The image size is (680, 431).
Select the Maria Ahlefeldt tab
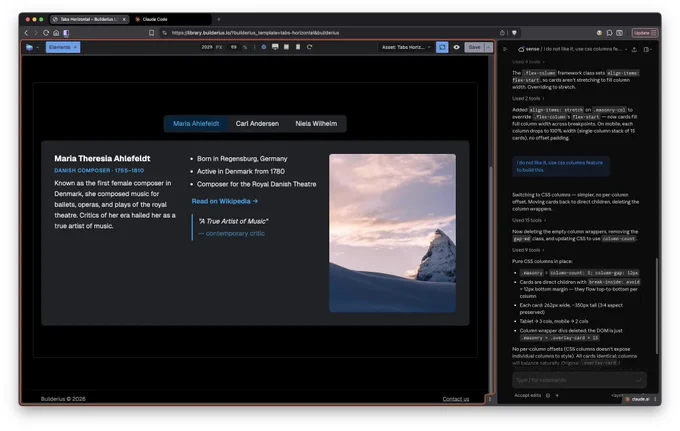196,124
